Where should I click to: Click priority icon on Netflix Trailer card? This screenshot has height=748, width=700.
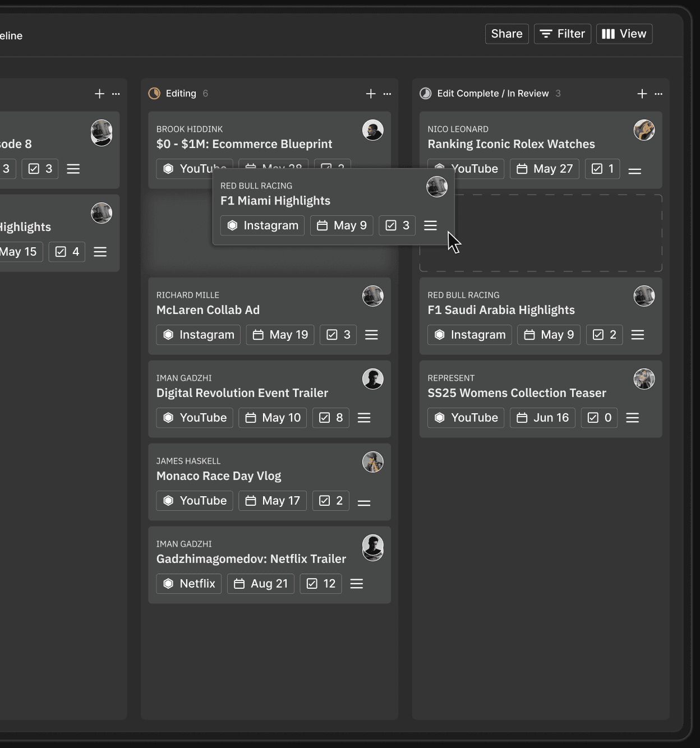(357, 584)
